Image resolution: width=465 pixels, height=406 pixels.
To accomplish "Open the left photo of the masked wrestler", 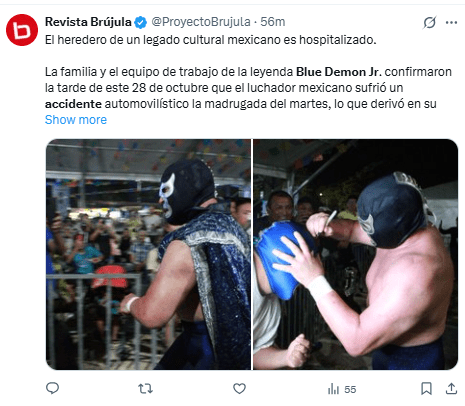I will click(148, 254).
